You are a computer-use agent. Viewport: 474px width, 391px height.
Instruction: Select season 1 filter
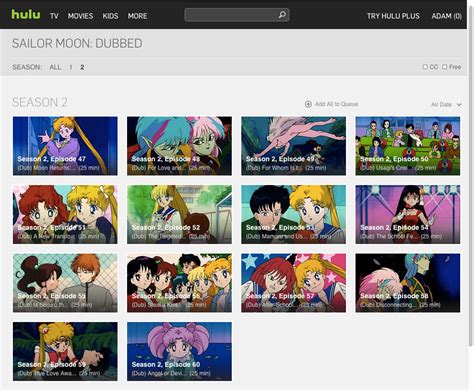(x=71, y=67)
